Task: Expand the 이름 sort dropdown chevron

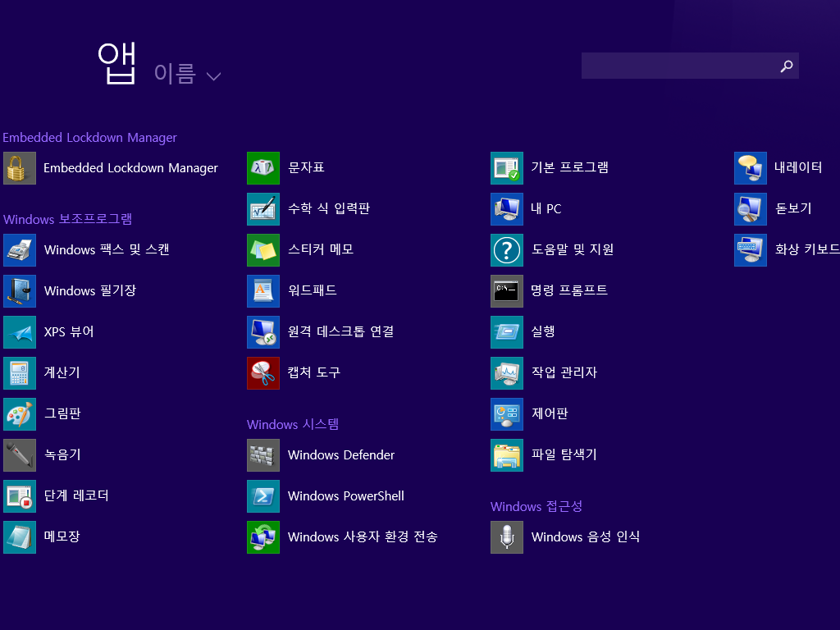Action: click(x=214, y=76)
